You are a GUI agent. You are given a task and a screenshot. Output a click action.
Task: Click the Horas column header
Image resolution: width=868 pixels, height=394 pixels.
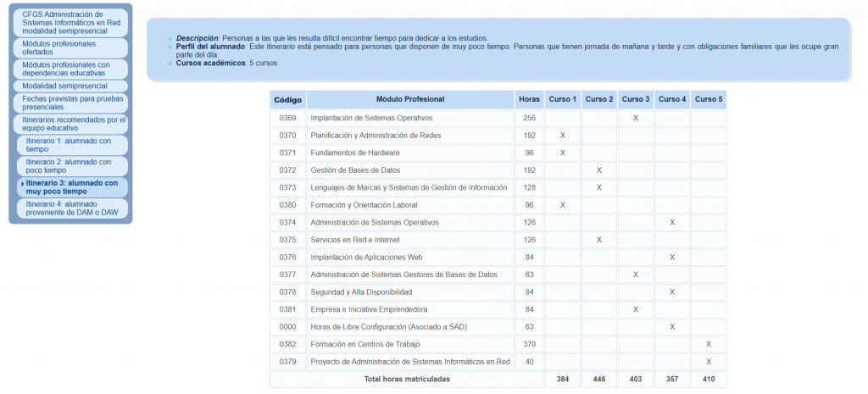(529, 100)
